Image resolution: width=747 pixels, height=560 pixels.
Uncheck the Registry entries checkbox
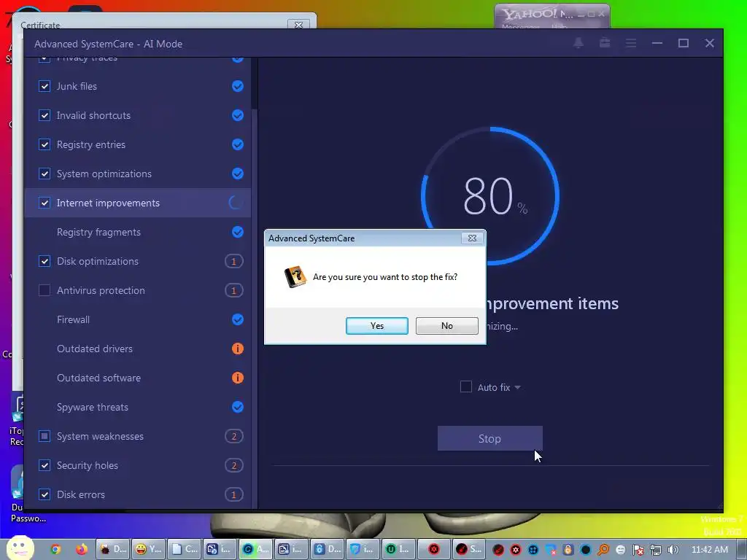pyautogui.click(x=44, y=144)
